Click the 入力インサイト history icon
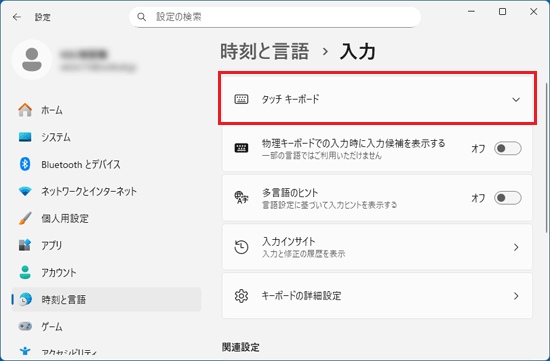The height and width of the screenshot is (361, 550). pos(241,247)
